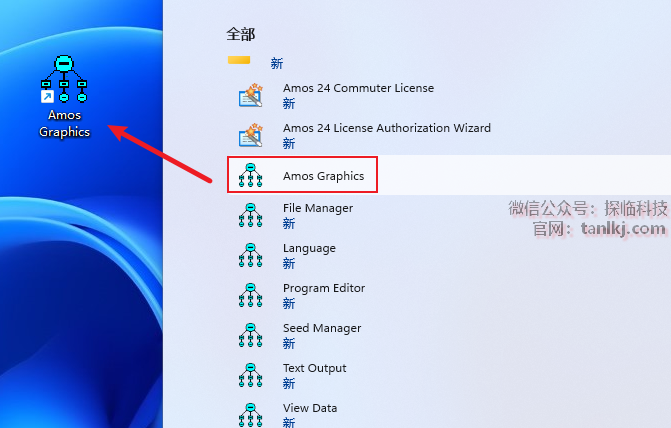Open Text Output from the list
671x428 pixels.
click(315, 368)
